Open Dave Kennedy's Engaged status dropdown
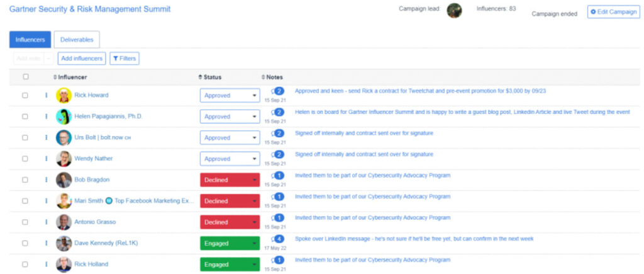The width and height of the screenshot is (644, 274). [230, 243]
